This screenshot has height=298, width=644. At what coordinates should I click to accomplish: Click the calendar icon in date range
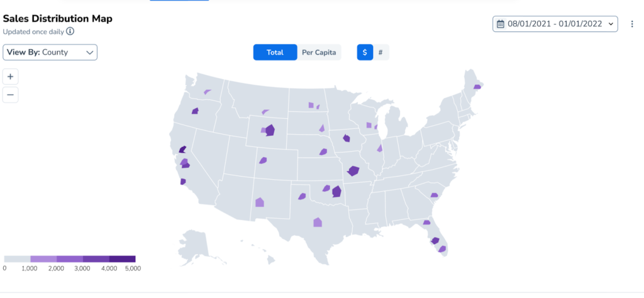point(501,24)
